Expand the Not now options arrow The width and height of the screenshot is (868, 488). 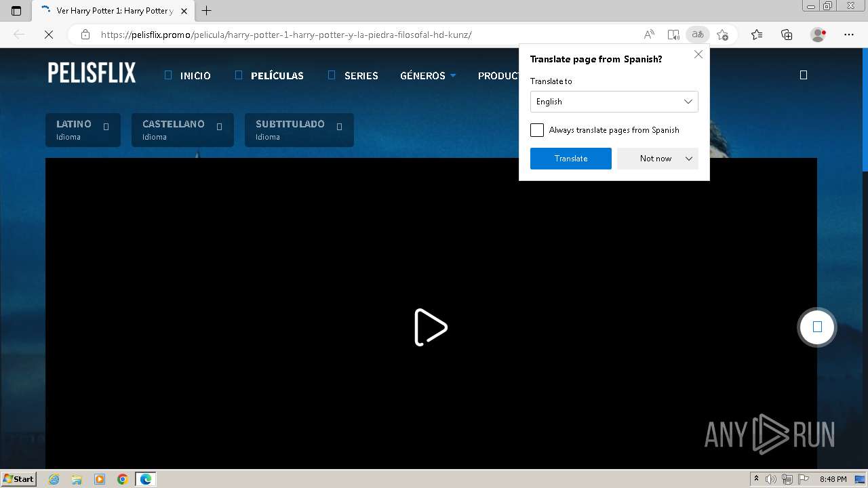pyautogui.click(x=689, y=159)
